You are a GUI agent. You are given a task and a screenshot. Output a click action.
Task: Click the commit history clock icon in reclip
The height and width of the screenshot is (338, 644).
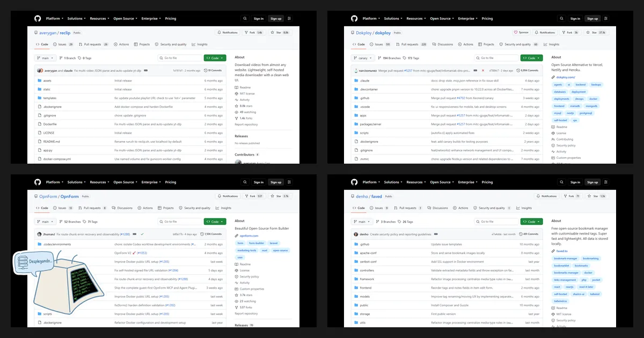click(x=205, y=70)
